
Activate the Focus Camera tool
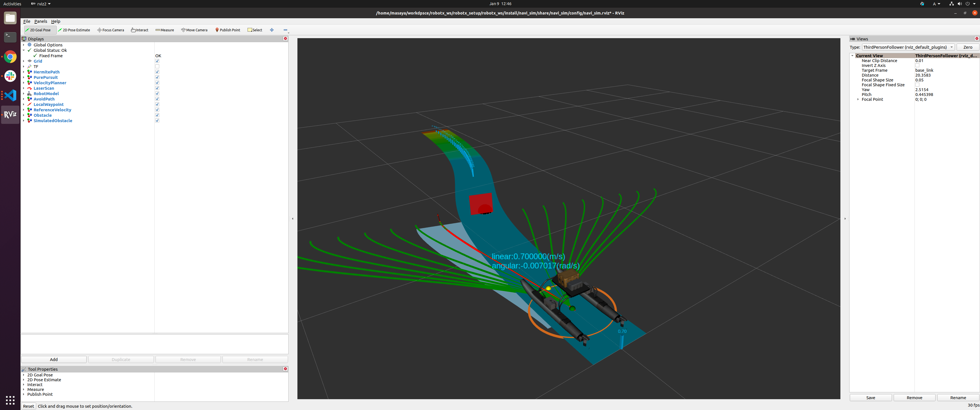tap(111, 30)
